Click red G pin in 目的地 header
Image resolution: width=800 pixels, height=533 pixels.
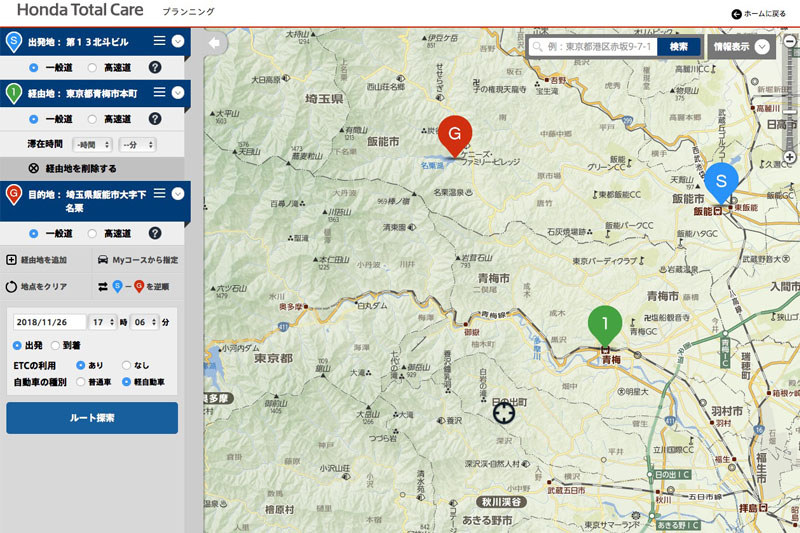[14, 195]
